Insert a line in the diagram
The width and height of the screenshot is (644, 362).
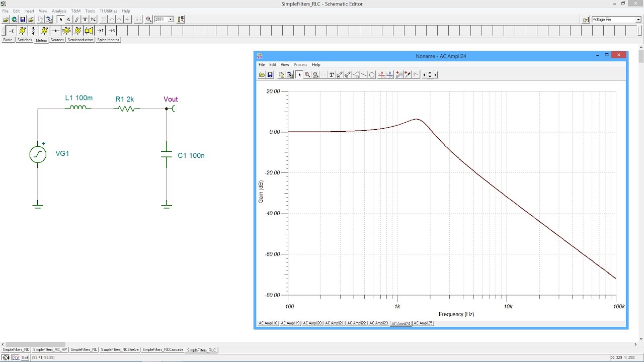364,75
